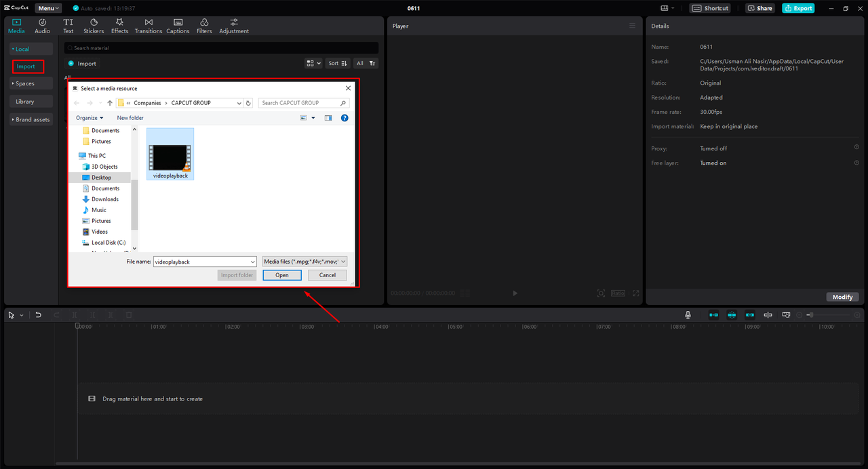Click the Search CAPCUT GROUP field
Viewport: 868px width, 469px height.
point(304,103)
